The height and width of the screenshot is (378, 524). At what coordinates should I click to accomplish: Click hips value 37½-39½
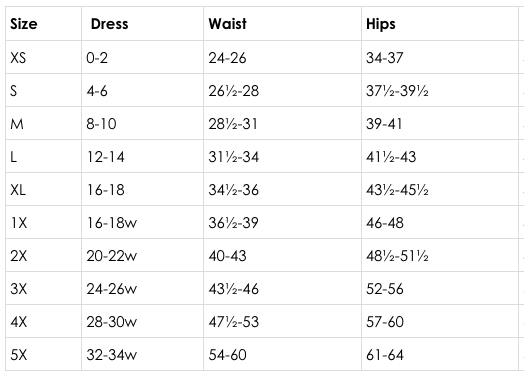[397, 91]
